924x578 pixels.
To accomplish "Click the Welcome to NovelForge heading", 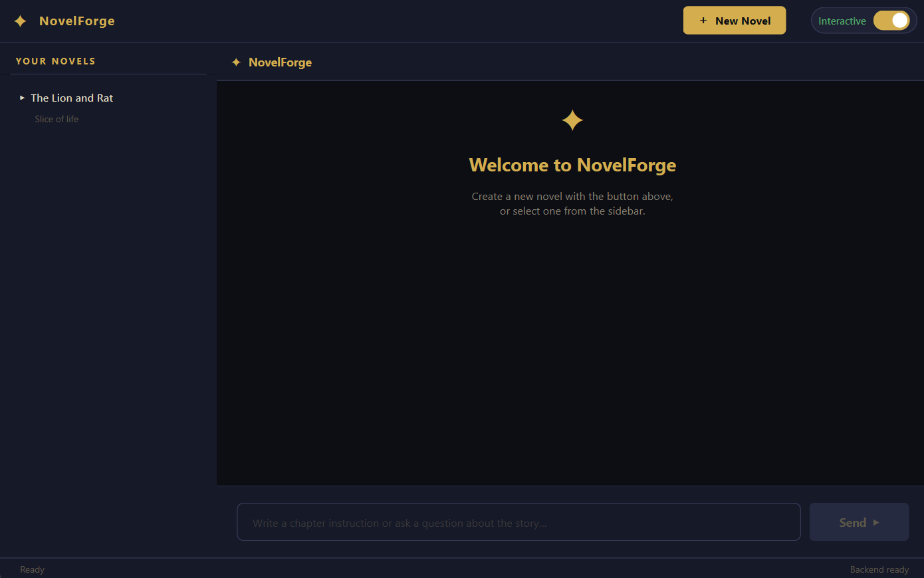I will click(572, 165).
